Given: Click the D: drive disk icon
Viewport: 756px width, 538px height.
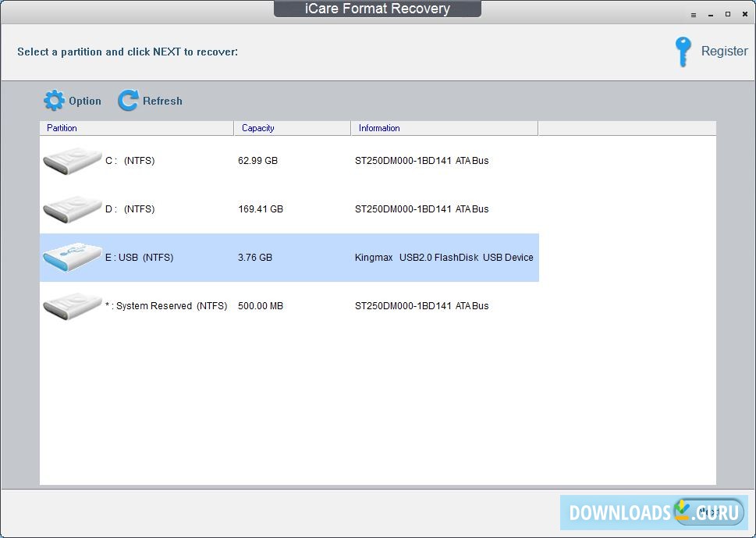Looking at the screenshot, I should pos(73,209).
